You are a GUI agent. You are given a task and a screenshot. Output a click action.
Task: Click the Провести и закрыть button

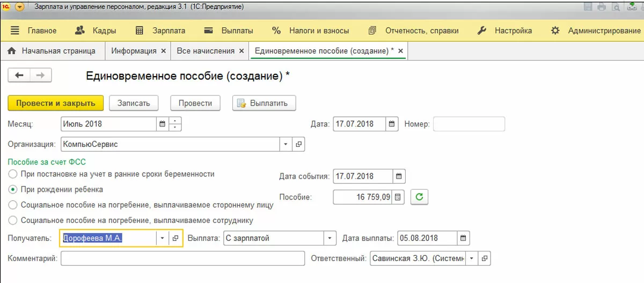tap(55, 103)
